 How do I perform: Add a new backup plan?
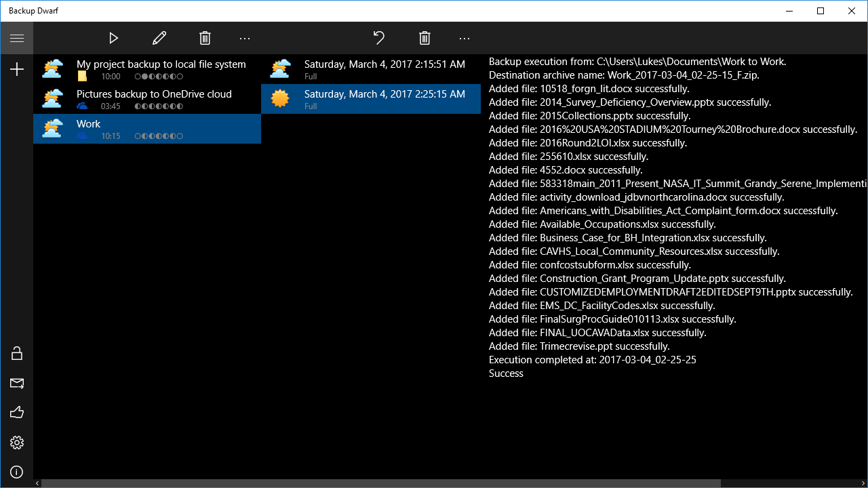[16, 69]
